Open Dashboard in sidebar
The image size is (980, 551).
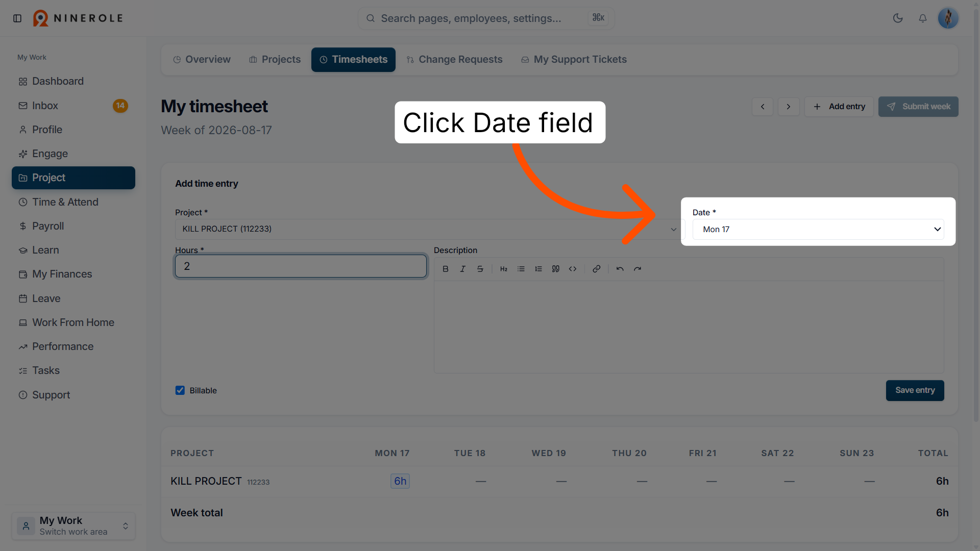pyautogui.click(x=73, y=82)
